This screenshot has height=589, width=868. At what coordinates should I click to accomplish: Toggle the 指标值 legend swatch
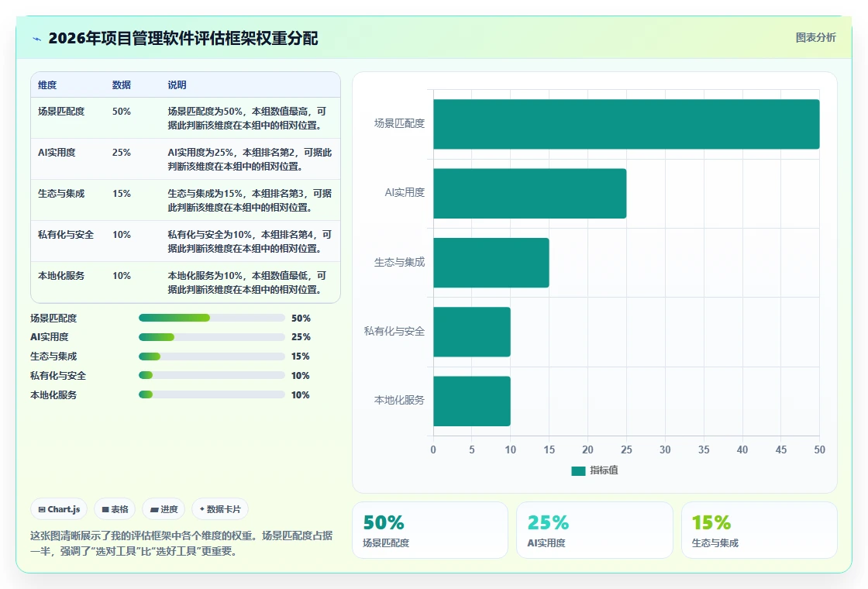[x=578, y=470]
